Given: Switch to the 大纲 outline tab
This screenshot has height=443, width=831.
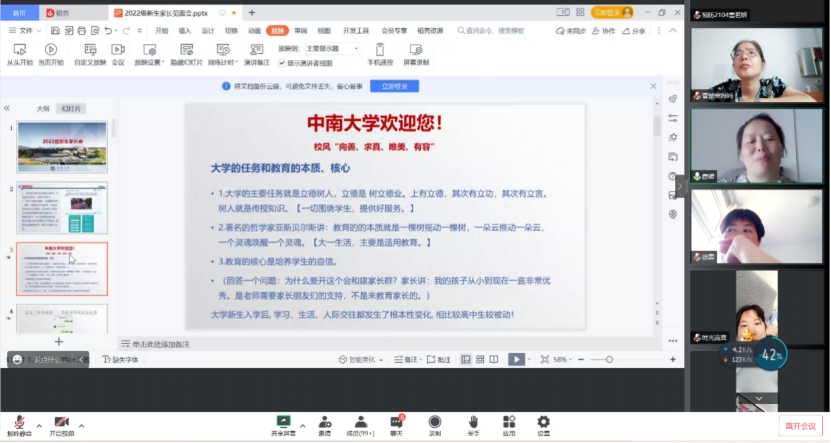Looking at the screenshot, I should tap(43, 108).
